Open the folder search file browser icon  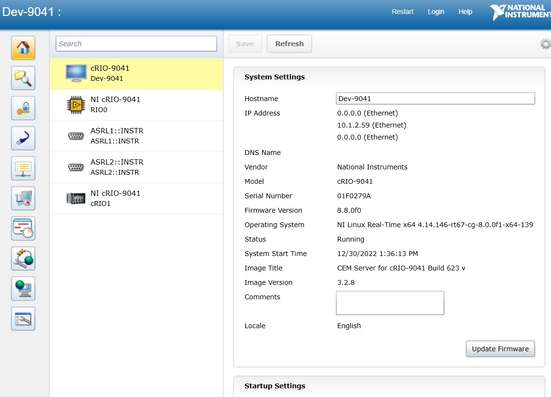click(23, 78)
